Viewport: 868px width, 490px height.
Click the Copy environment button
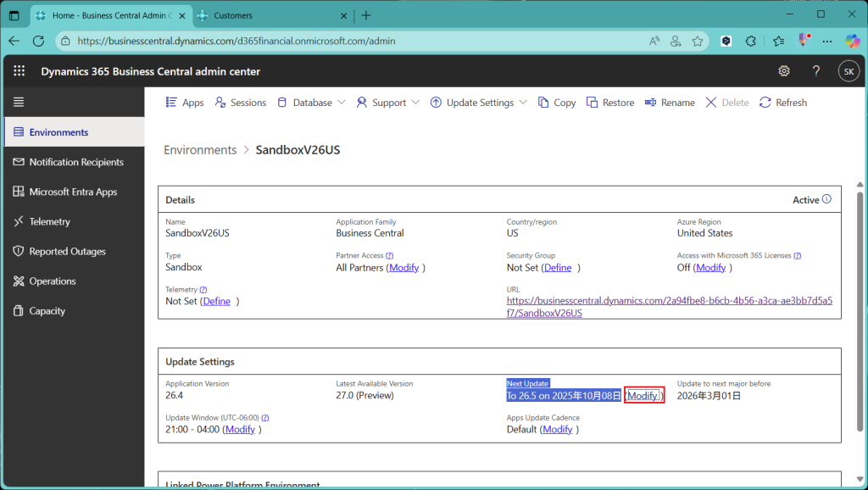tap(557, 103)
